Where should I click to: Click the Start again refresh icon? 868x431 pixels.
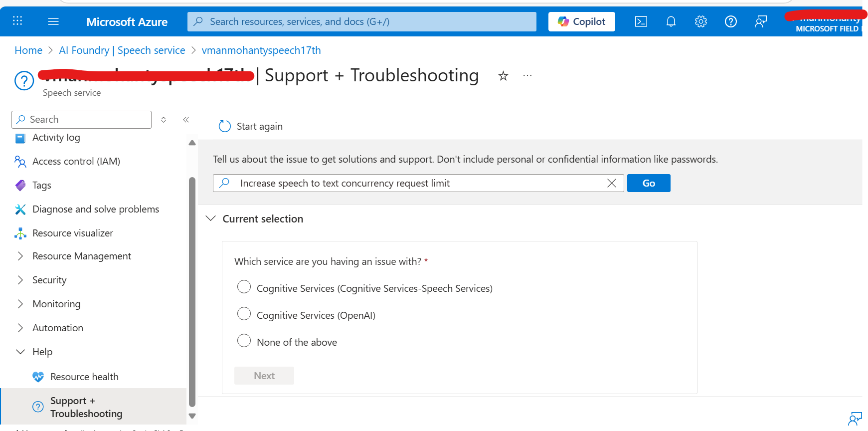coord(225,126)
